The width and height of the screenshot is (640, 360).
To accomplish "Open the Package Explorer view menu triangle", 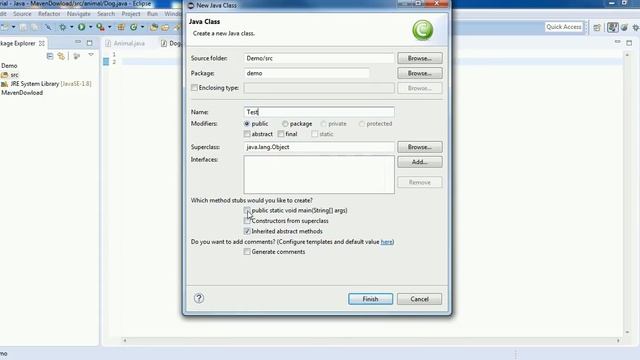I will coord(91,55).
